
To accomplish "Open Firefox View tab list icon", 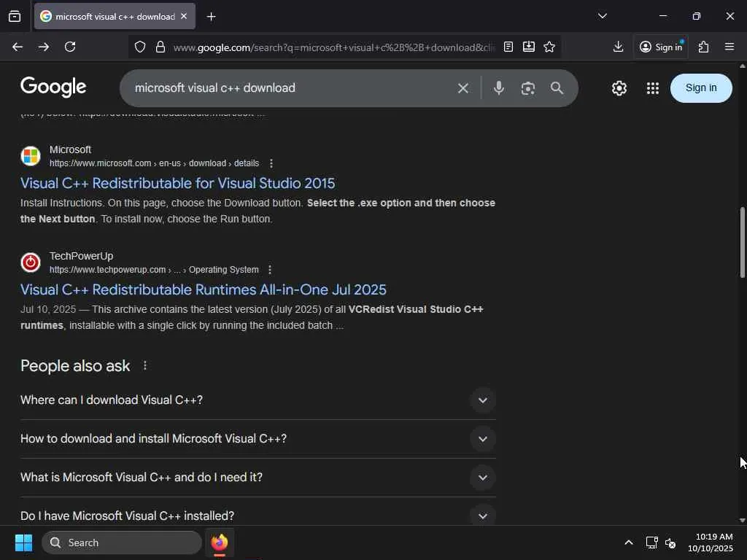I will [15, 17].
